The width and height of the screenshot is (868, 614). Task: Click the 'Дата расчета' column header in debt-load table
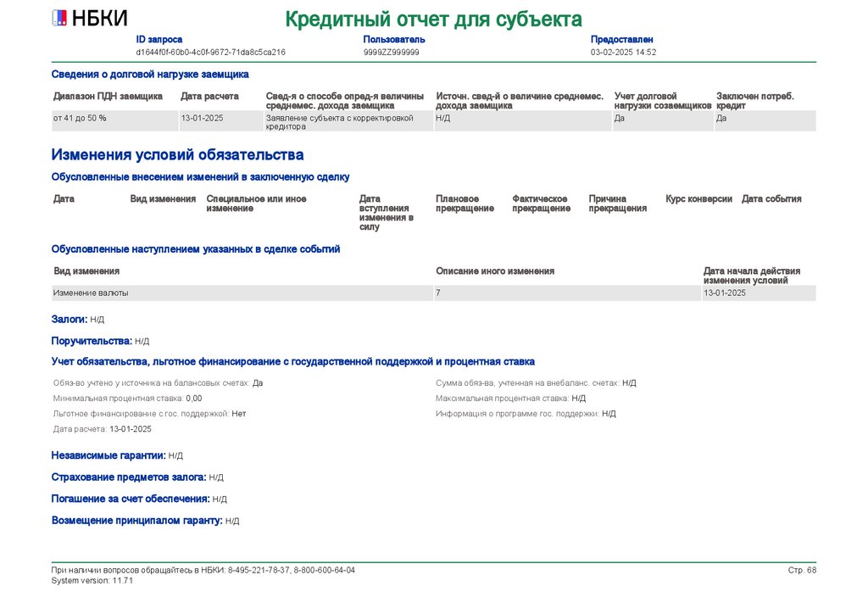point(210,97)
